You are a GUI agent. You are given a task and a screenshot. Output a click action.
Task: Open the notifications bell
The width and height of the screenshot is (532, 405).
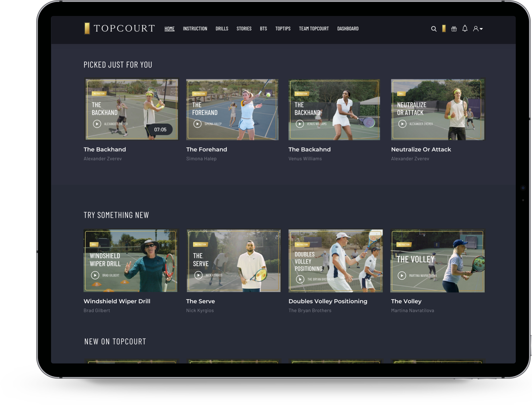tap(465, 29)
